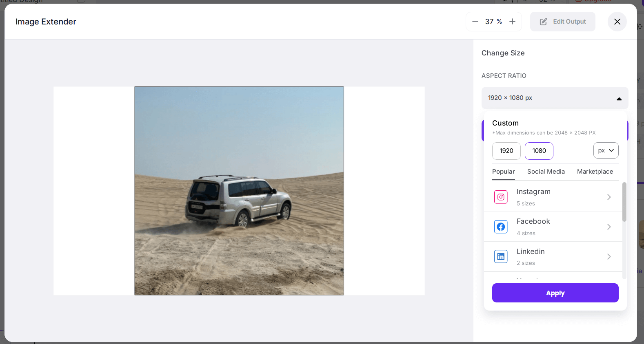Click the Image Extender title
Image resolution: width=644 pixels, height=344 pixels.
[46, 22]
